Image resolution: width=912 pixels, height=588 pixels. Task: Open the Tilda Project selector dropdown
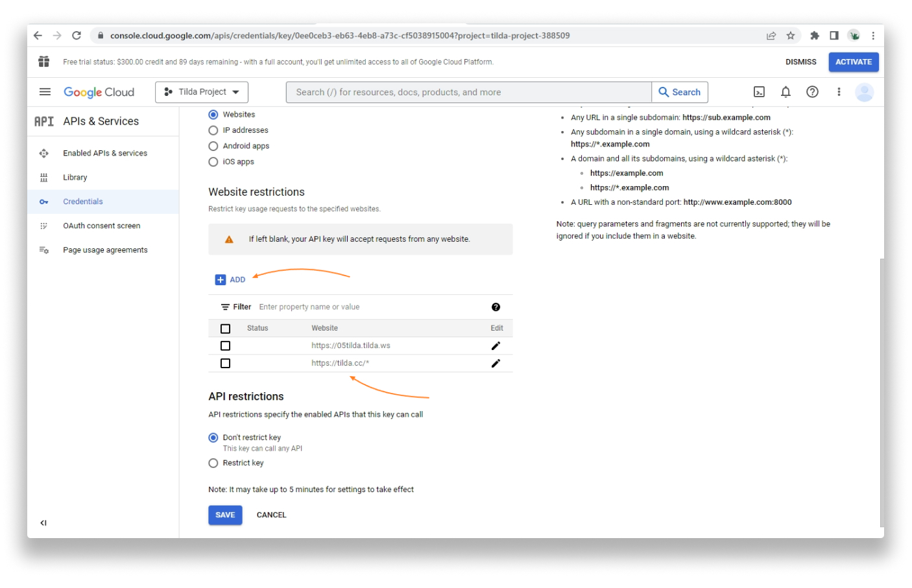(x=202, y=92)
